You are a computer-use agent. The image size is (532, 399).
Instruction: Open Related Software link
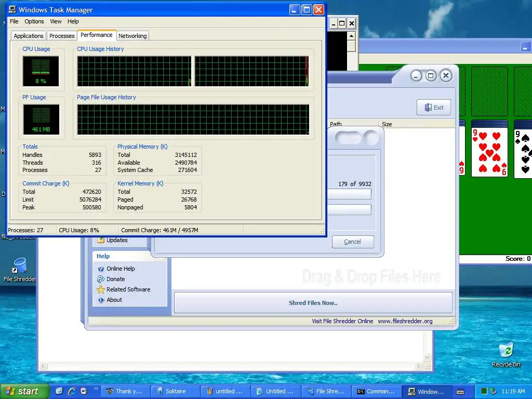(x=128, y=289)
